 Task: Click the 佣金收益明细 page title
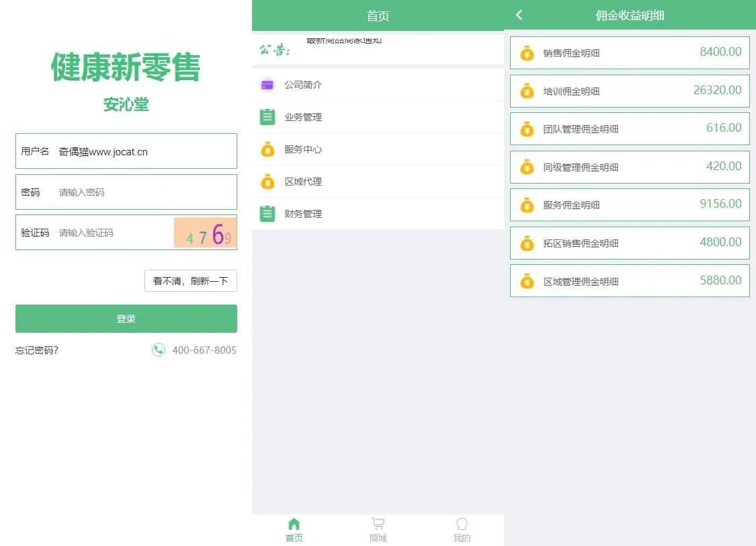[630, 15]
